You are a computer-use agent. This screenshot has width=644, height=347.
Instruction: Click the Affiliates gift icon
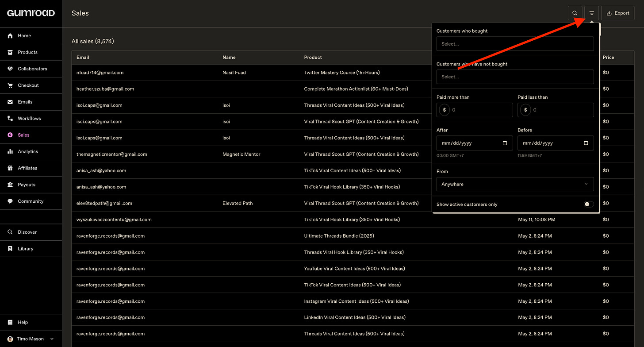click(x=10, y=168)
